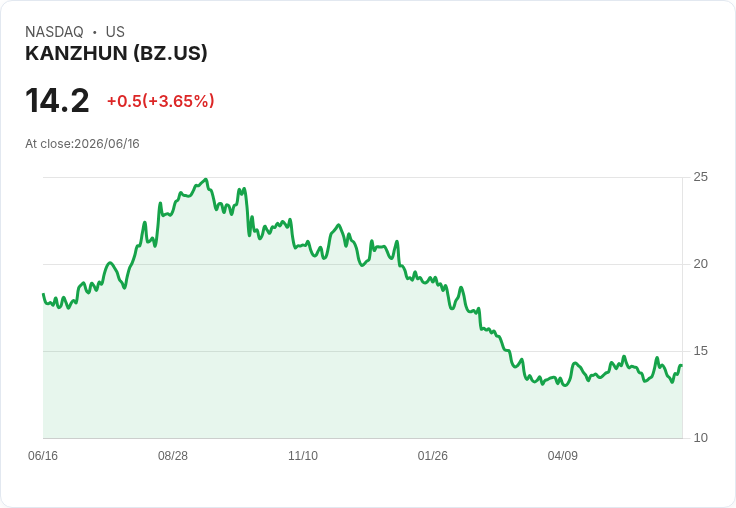This screenshot has width=736, height=508.
Task: Click the leftmost starting point of price line
Action: click(x=43, y=294)
